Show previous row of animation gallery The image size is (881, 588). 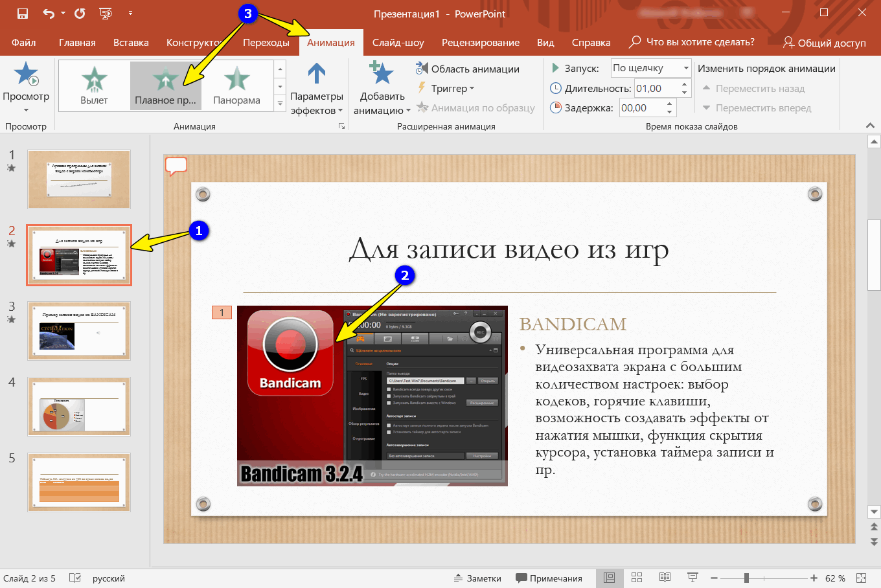280,69
